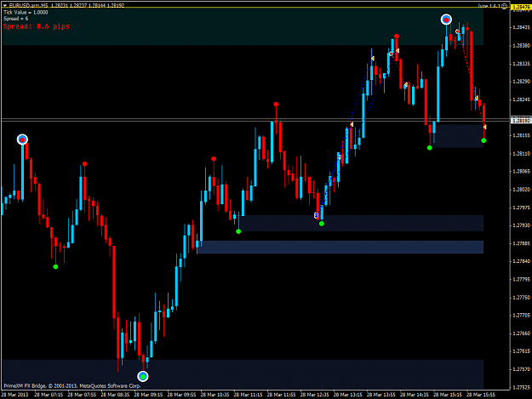Select the ringed red dot at the day's highest high
This screenshot has height=399, width=532.
coord(446,20)
